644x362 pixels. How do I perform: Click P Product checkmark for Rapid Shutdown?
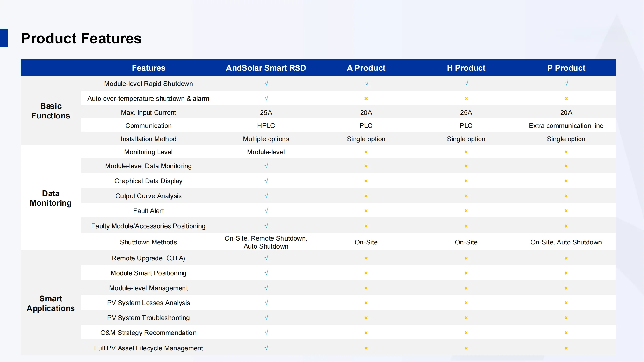(566, 83)
